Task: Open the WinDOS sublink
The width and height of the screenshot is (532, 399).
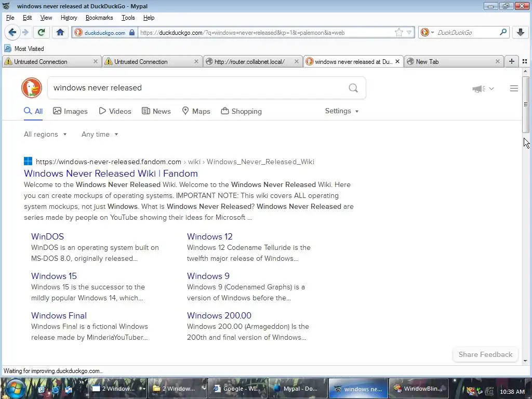Action: pyautogui.click(x=47, y=236)
